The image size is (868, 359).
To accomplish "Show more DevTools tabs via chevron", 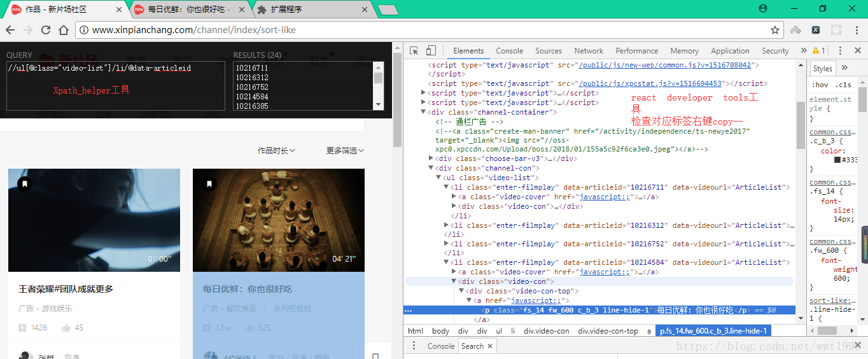I will click(x=803, y=51).
